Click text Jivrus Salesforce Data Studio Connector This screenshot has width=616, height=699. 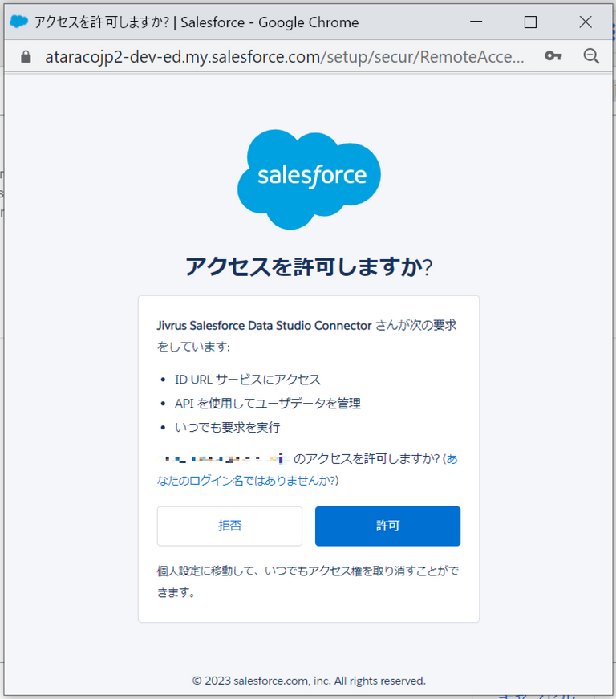click(x=264, y=326)
